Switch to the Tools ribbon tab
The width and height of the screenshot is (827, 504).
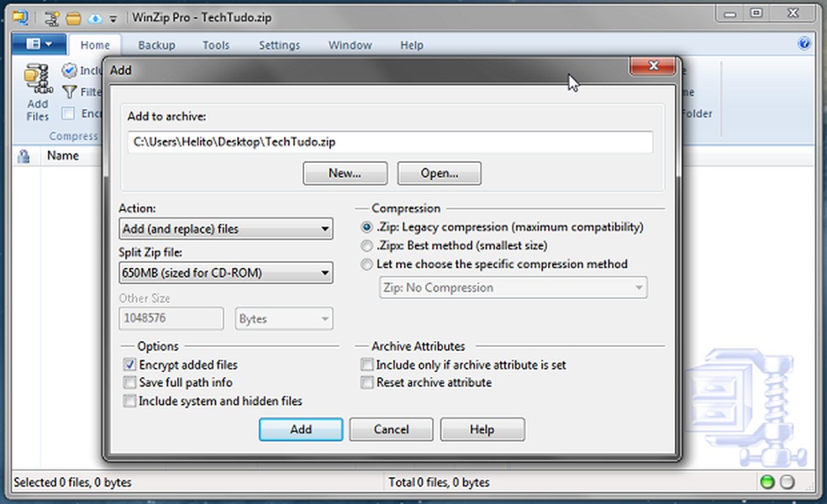pyautogui.click(x=216, y=45)
